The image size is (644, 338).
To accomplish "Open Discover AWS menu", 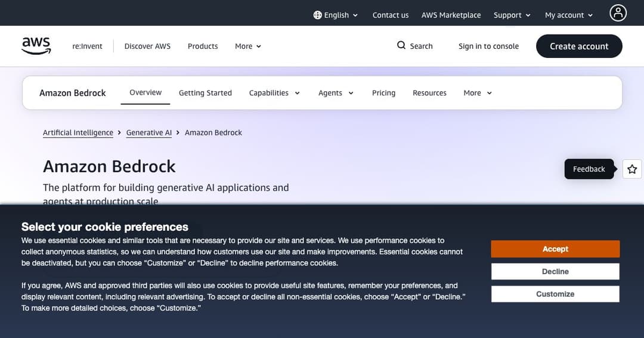I will [x=147, y=46].
